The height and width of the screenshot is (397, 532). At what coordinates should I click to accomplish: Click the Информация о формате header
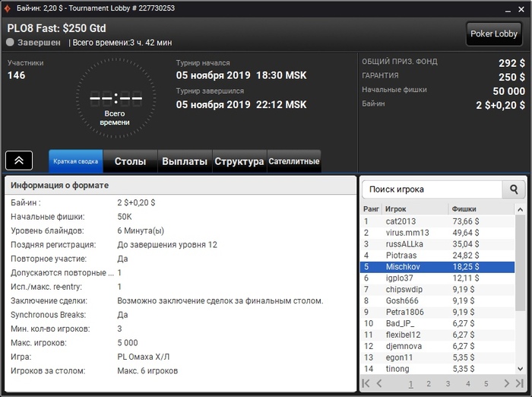point(180,186)
